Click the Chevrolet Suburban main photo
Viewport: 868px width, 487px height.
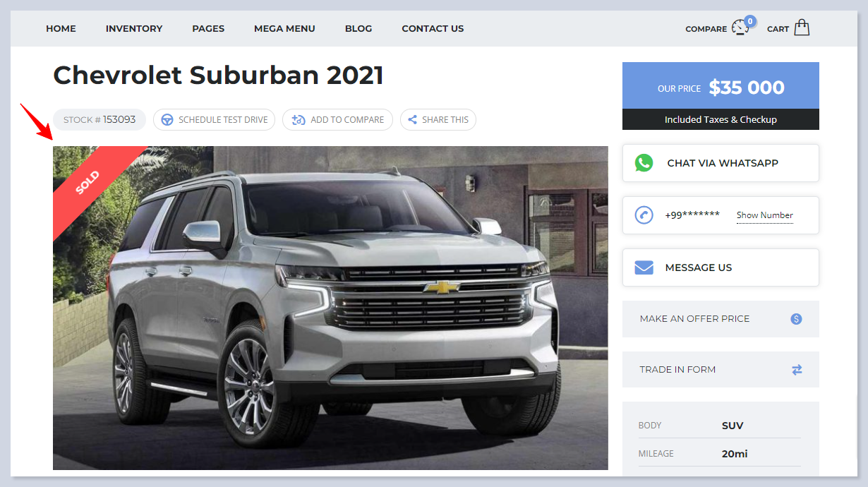click(x=330, y=308)
